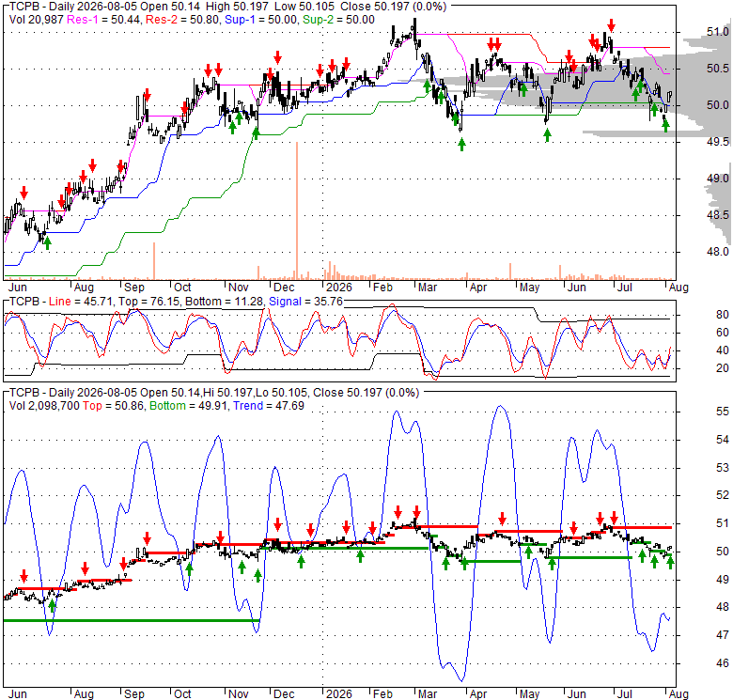Click the 'Jul' month label under the bottom chart

pos(625,693)
